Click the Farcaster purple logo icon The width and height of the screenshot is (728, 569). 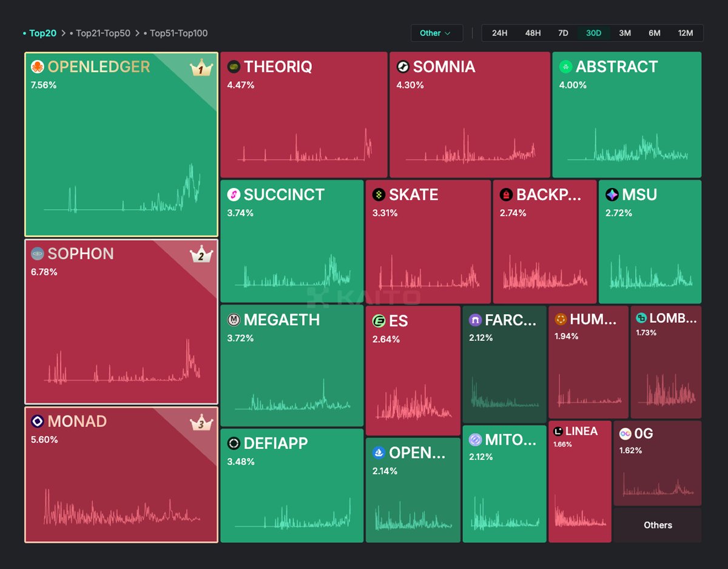475,320
